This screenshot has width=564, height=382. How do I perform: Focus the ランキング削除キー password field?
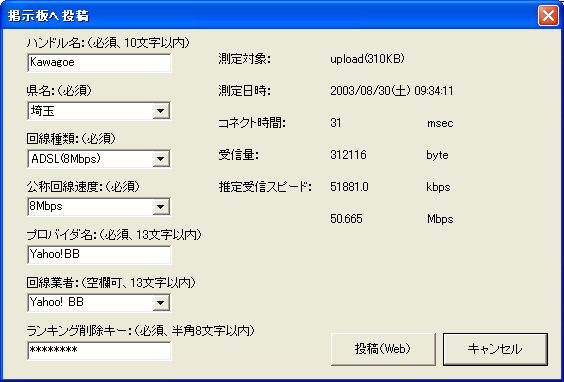tap(99, 351)
